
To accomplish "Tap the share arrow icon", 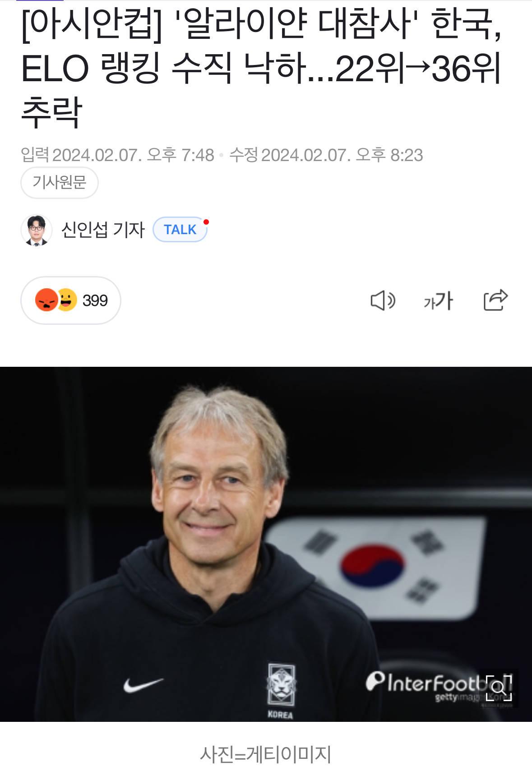I will (495, 300).
